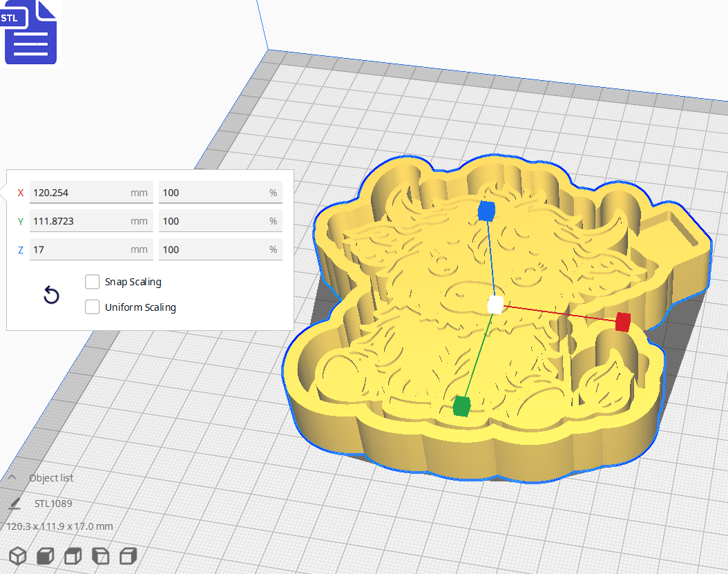Select the solid front view icon
This screenshot has width=728, height=574.
point(45,555)
